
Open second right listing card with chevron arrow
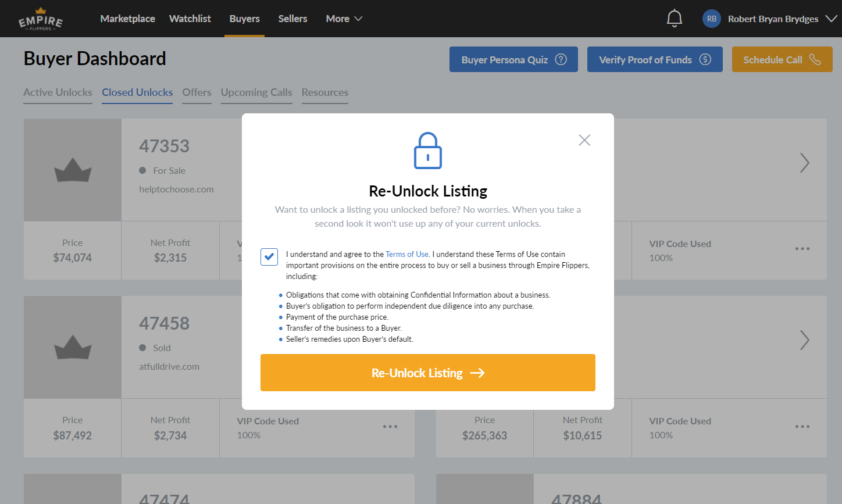tap(804, 340)
